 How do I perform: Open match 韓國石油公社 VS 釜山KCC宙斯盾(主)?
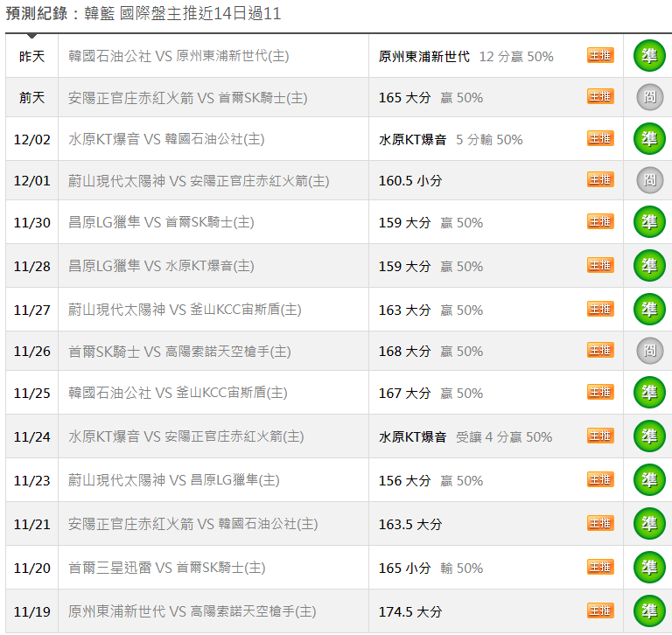click(178, 393)
